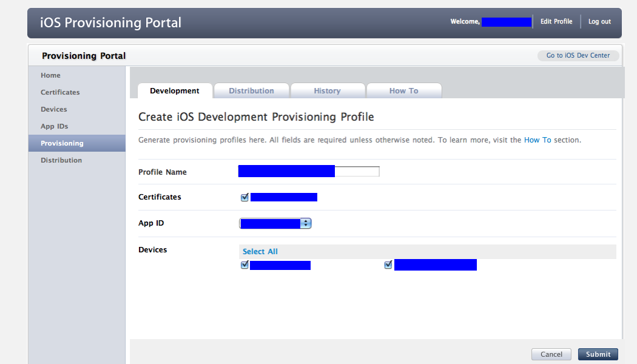Click the Edit Profile link

[x=556, y=22]
